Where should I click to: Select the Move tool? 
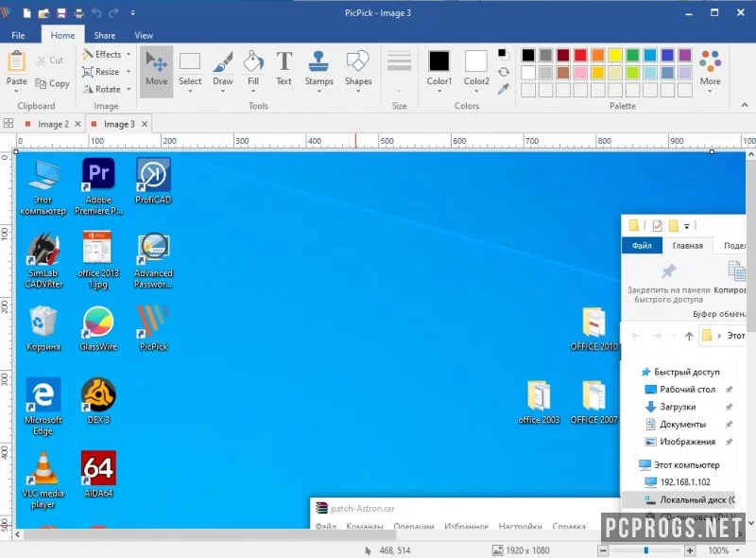click(x=156, y=72)
